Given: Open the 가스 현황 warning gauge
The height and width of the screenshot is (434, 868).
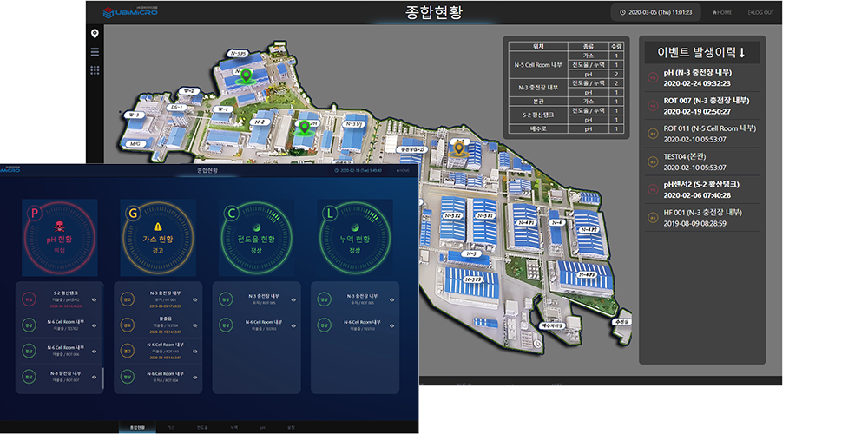Looking at the screenshot, I should [158, 235].
